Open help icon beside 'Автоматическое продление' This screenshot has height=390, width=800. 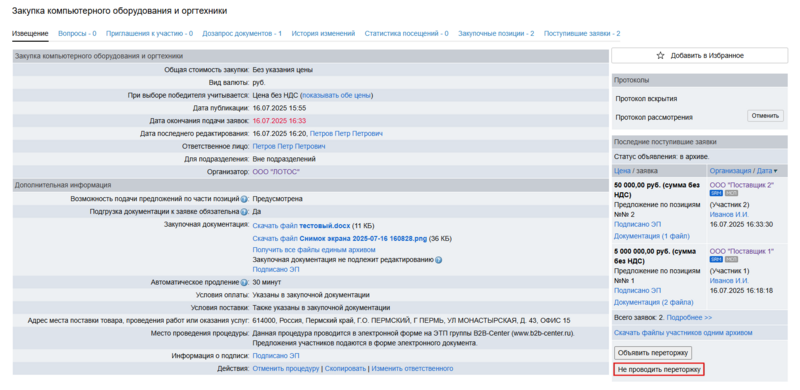click(244, 282)
